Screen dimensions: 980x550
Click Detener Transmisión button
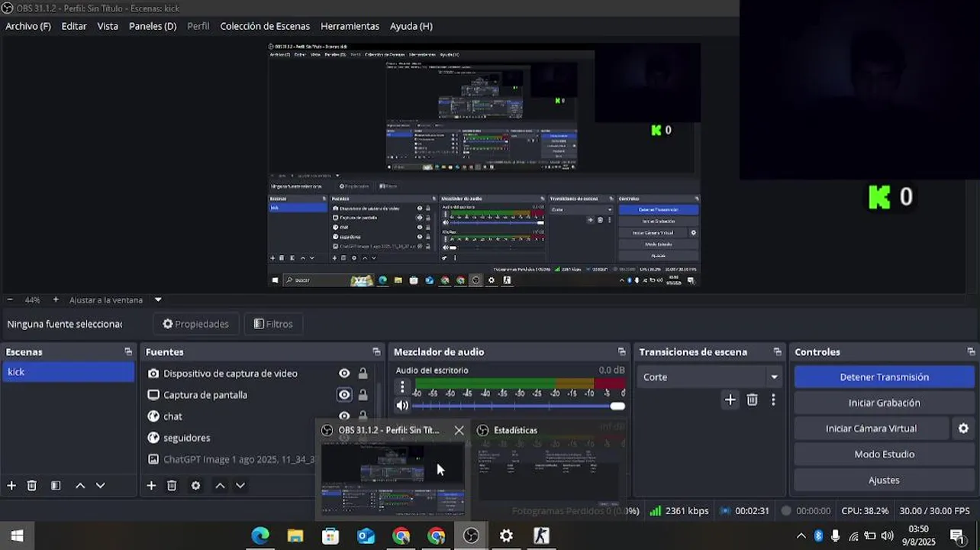[884, 377]
